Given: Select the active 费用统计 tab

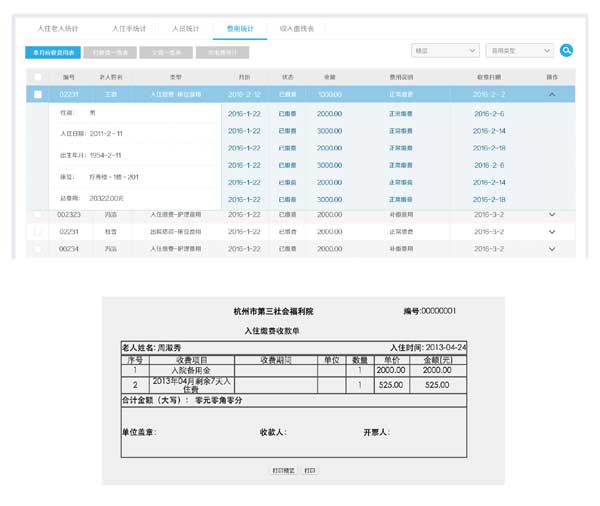Looking at the screenshot, I should tap(239, 29).
